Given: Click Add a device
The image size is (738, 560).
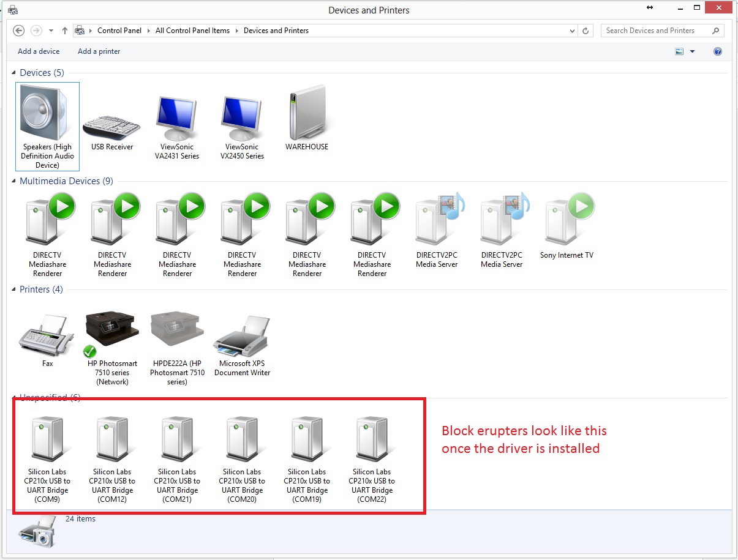Looking at the screenshot, I should pyautogui.click(x=39, y=51).
